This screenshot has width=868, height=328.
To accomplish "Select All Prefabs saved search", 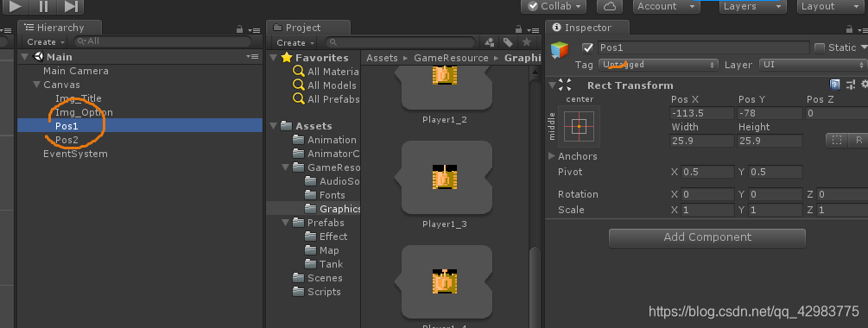I will click(x=326, y=99).
